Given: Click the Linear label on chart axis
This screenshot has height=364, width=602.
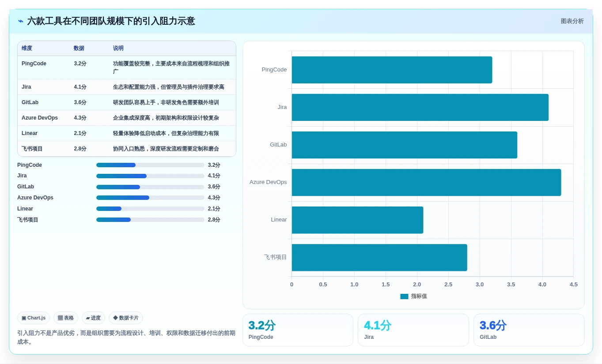Looking at the screenshot, I should coord(279,220).
